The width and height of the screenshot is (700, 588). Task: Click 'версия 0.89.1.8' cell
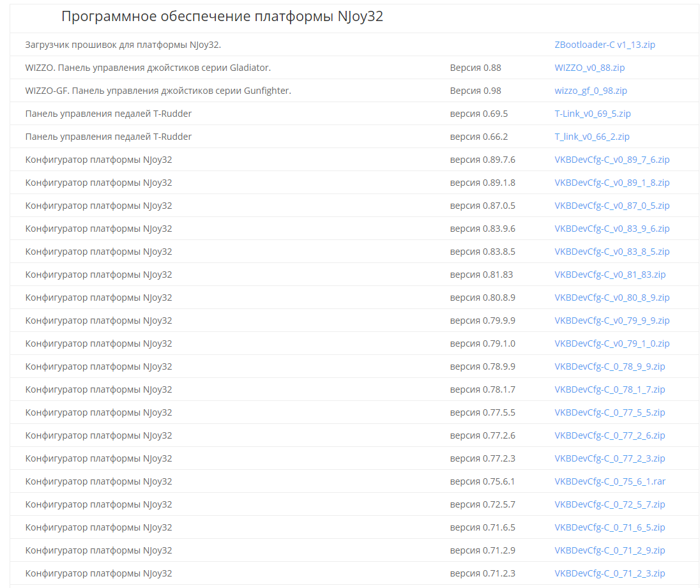coord(482,183)
